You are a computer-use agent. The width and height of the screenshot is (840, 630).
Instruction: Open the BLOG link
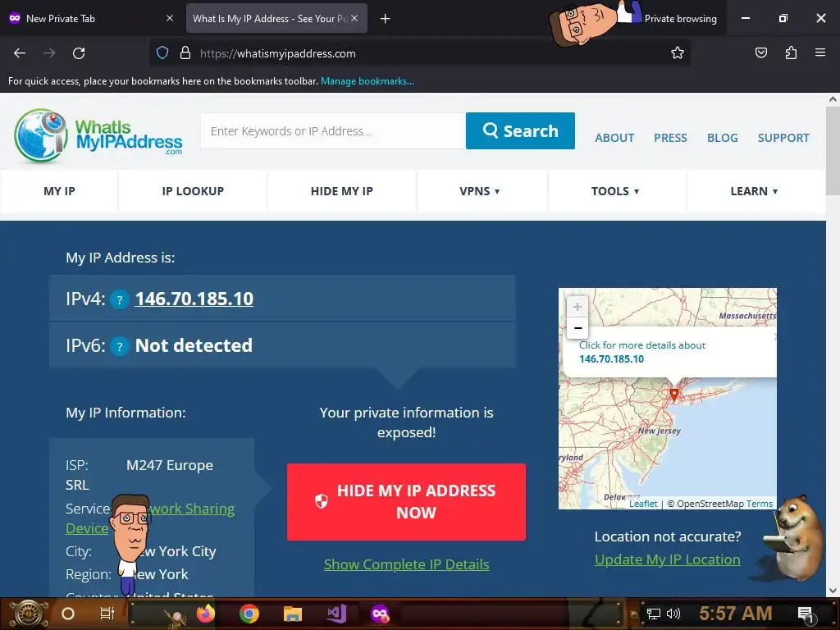pyautogui.click(x=722, y=138)
